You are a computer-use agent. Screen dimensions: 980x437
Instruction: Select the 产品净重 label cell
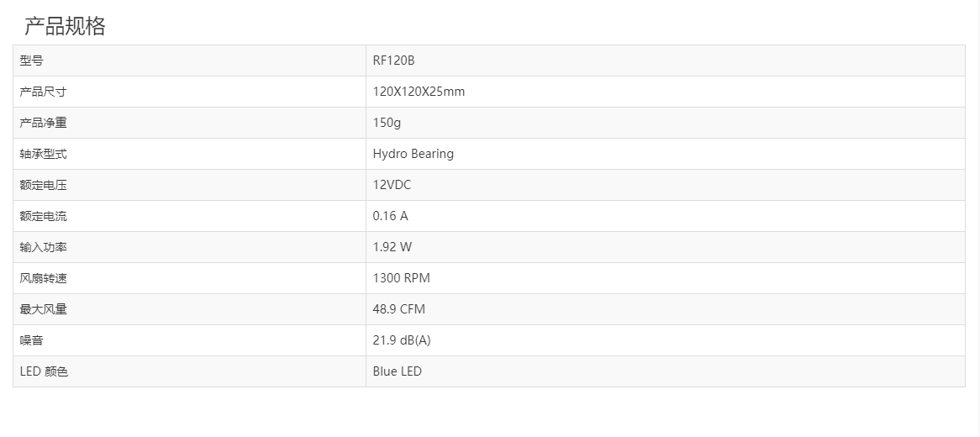click(43, 123)
